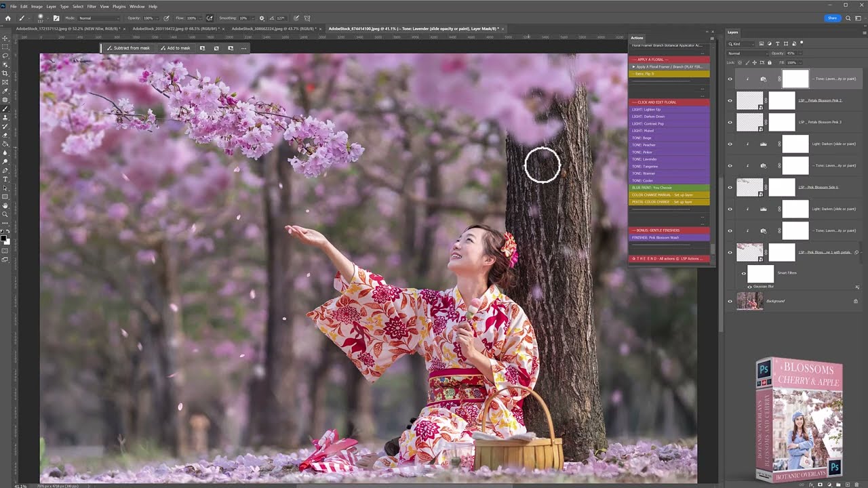Select FINISHER: Pink Blossom Wash action
Image resolution: width=868 pixels, height=488 pixels.
pos(669,237)
